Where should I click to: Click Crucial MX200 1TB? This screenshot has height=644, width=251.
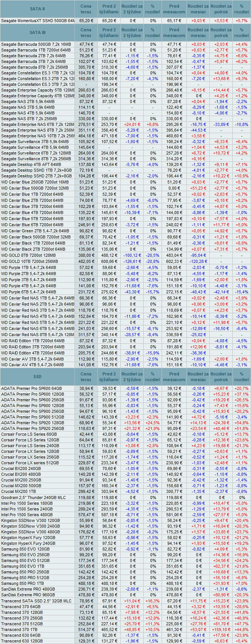(18, 491)
